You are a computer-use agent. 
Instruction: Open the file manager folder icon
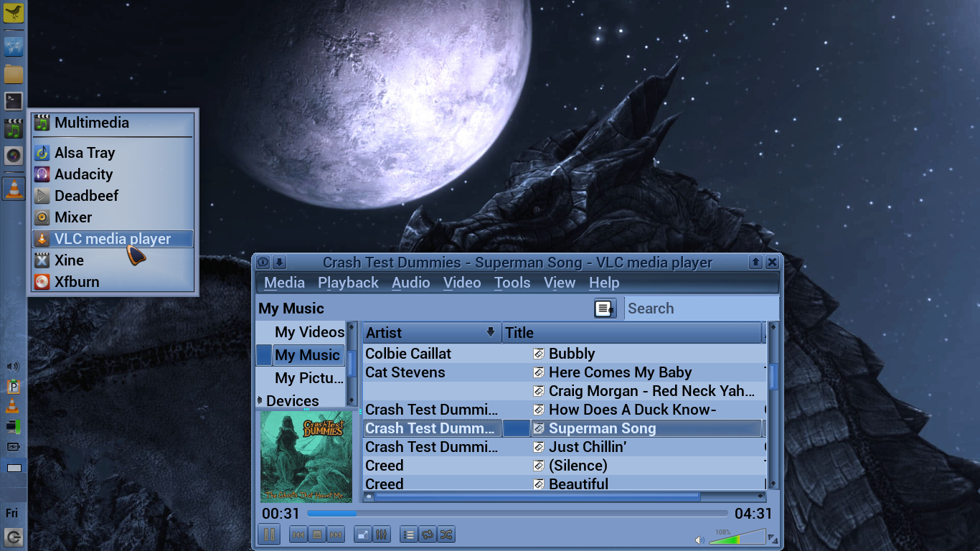coord(14,74)
